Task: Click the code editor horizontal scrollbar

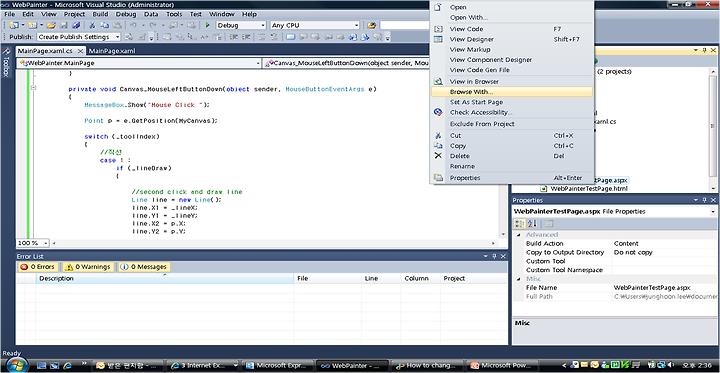Action: coord(273,243)
